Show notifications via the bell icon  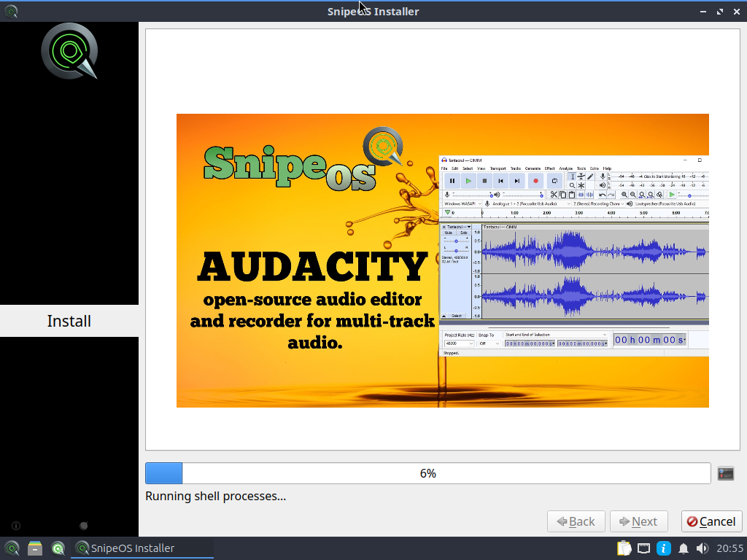coord(683,548)
